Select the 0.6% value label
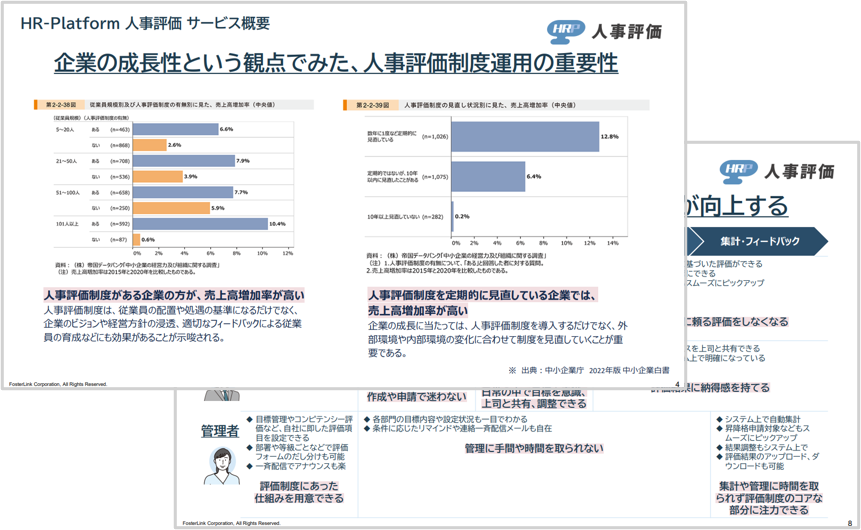The image size is (861, 530). coord(148,239)
